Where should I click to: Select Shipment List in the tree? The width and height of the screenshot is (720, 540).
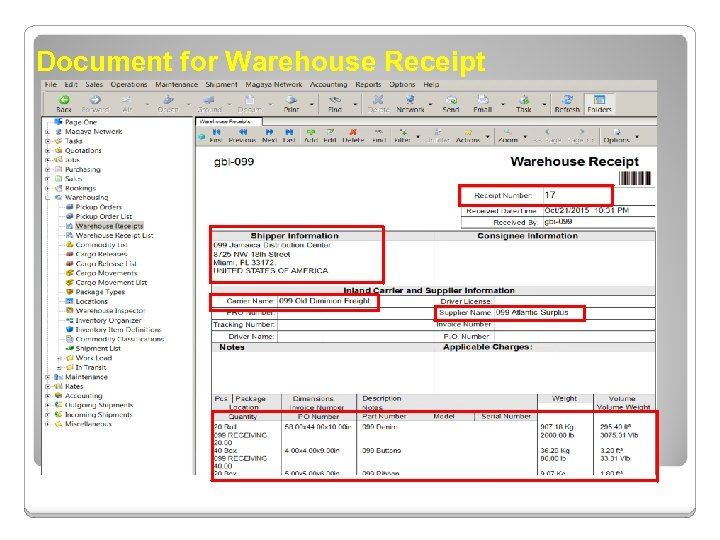98,349
